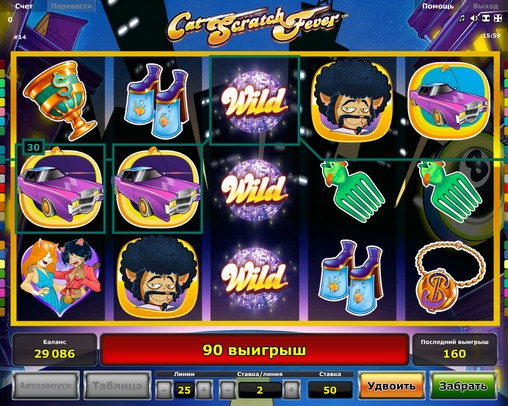Click the dollar medallion necklace symbol
This screenshot has width=508, height=406.
[449, 277]
